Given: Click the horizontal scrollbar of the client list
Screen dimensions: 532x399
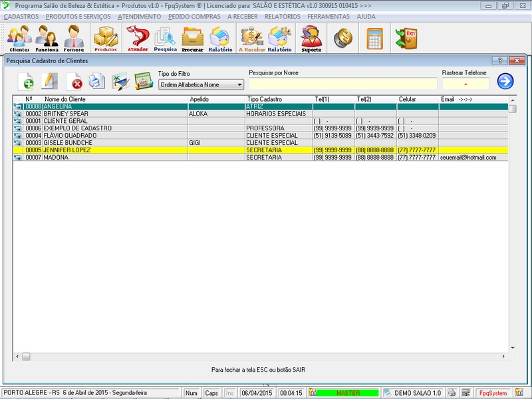Looking at the screenshot, I should pyautogui.click(x=266, y=356).
